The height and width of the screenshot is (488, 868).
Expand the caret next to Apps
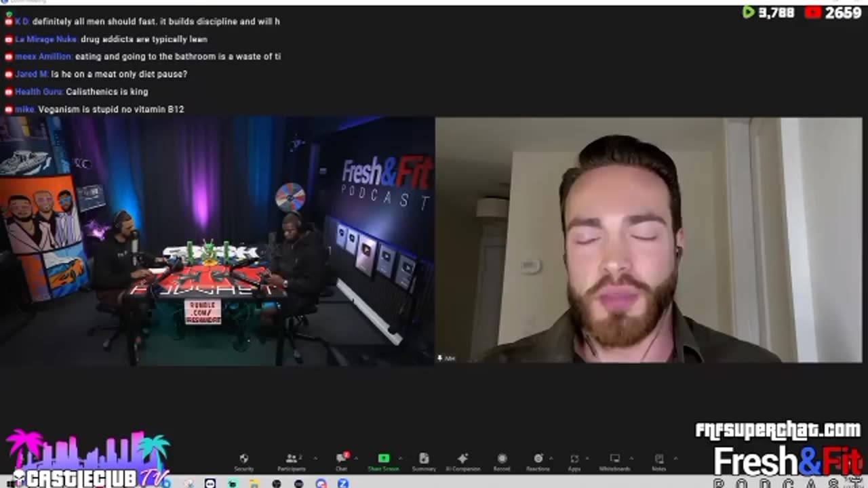click(x=587, y=459)
